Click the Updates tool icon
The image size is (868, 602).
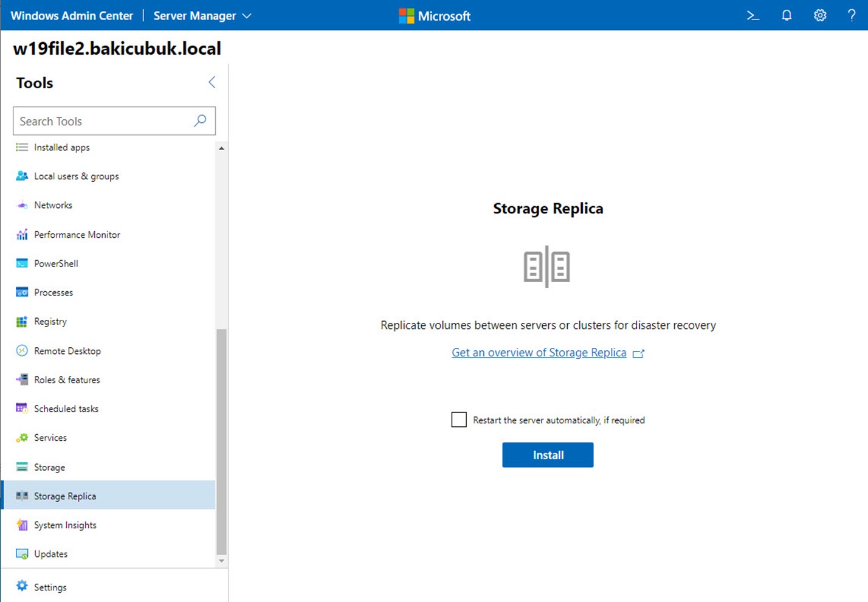click(22, 554)
